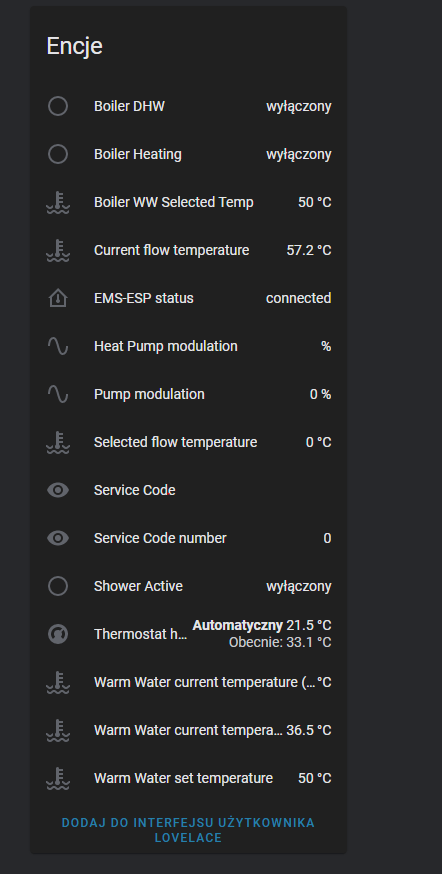Click the Service Code eye icon

[x=58, y=490]
